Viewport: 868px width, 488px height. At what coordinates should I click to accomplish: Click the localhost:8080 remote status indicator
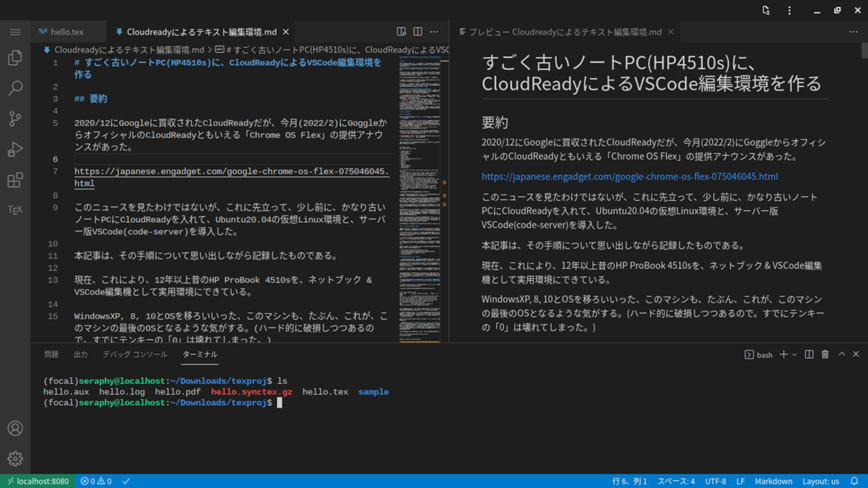[37, 481]
